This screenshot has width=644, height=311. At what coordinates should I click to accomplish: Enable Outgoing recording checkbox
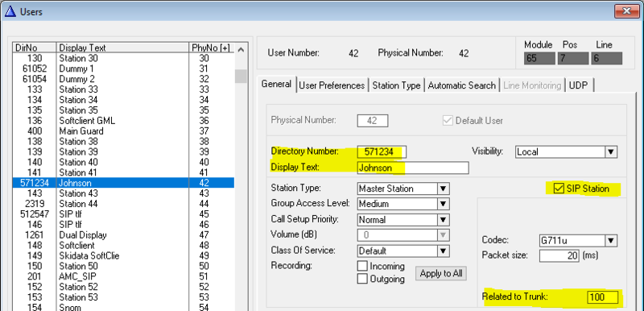click(362, 279)
